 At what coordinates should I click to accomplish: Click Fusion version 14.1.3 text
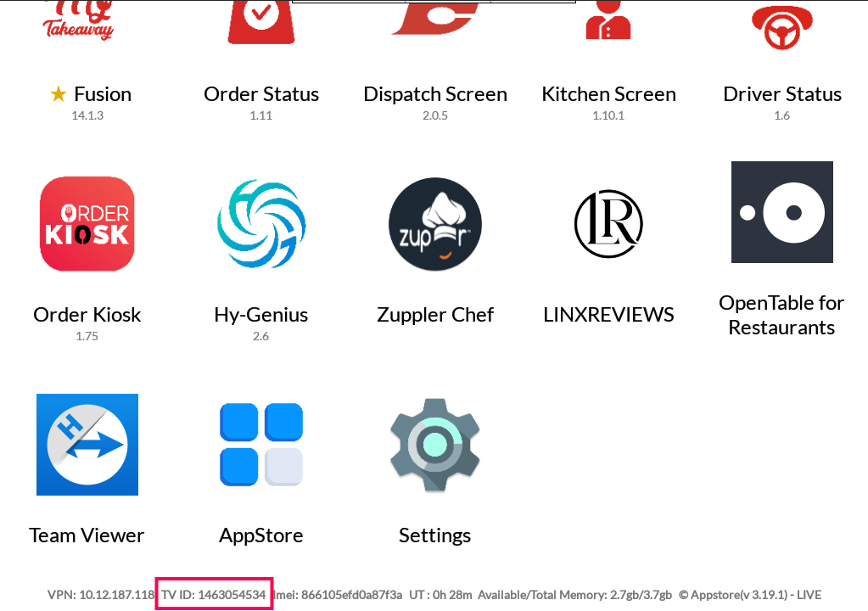coord(87,115)
